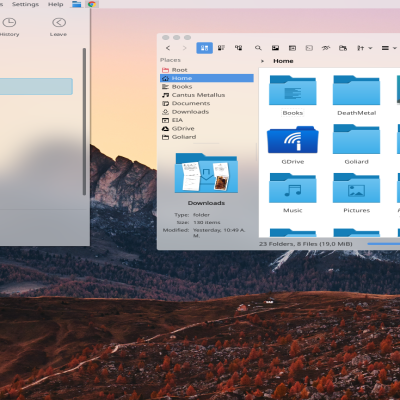Click the new folder toolbar icon
The width and height of the screenshot is (400, 400).
tap(343, 48)
